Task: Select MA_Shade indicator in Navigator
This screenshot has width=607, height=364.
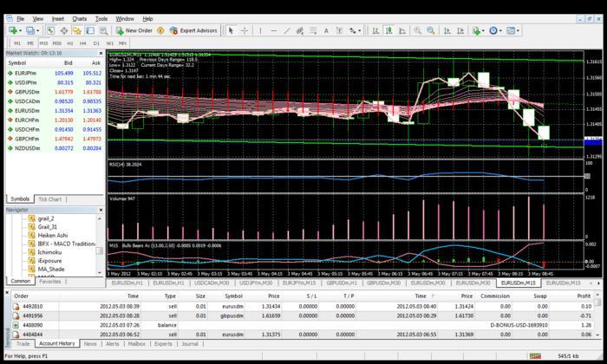Action: [51, 270]
